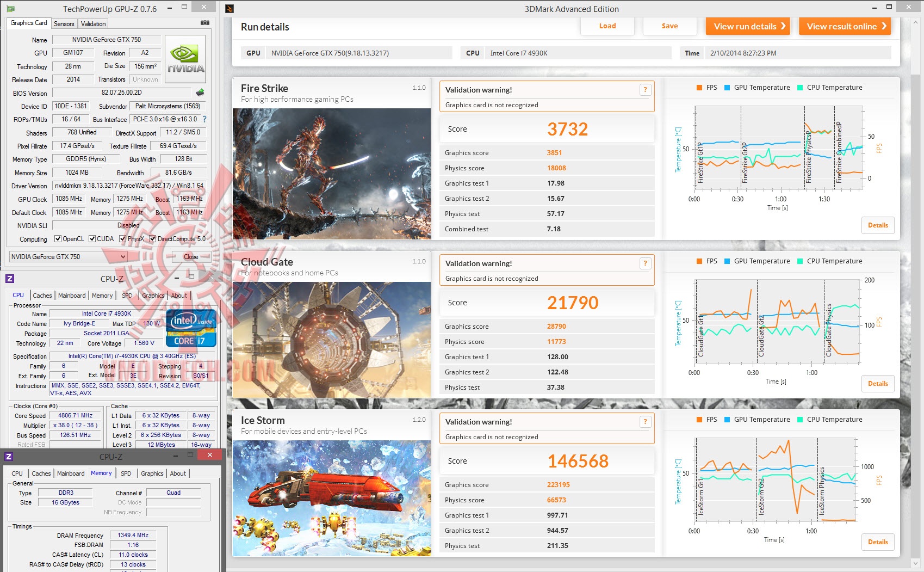Click the 3DMark scrollbar down arrow
This screenshot has width=924, height=572.
point(914,563)
